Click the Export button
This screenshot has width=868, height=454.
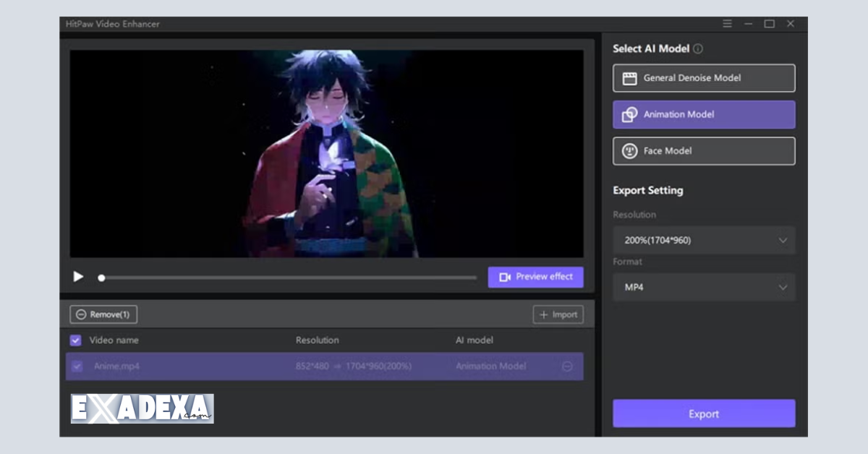[703, 414]
